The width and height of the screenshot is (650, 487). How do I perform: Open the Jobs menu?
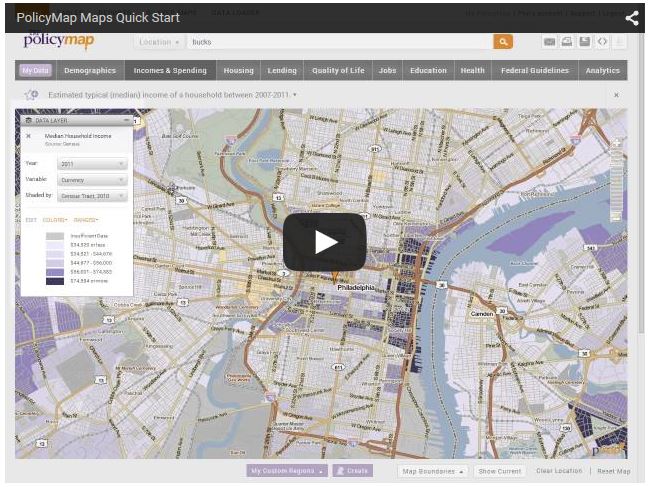[387, 70]
